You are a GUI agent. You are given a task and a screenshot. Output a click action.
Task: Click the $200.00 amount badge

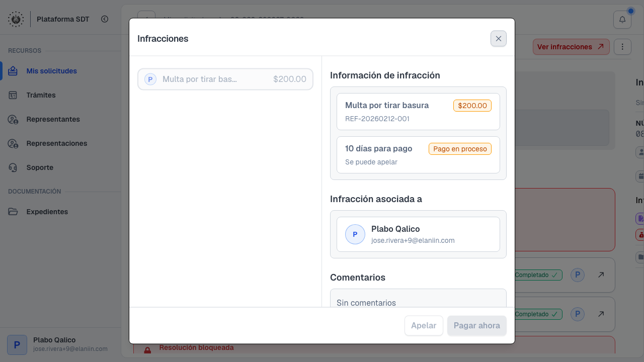tap(472, 106)
